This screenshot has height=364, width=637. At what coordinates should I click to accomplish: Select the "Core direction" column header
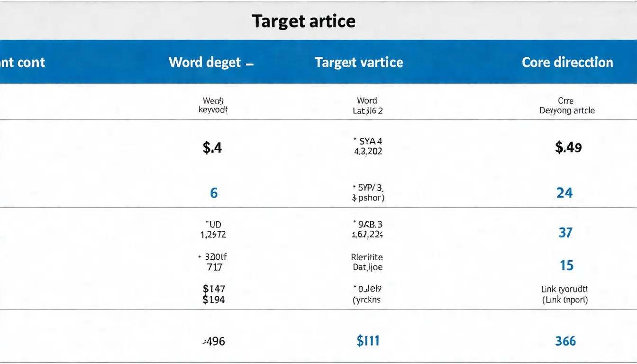(x=567, y=63)
